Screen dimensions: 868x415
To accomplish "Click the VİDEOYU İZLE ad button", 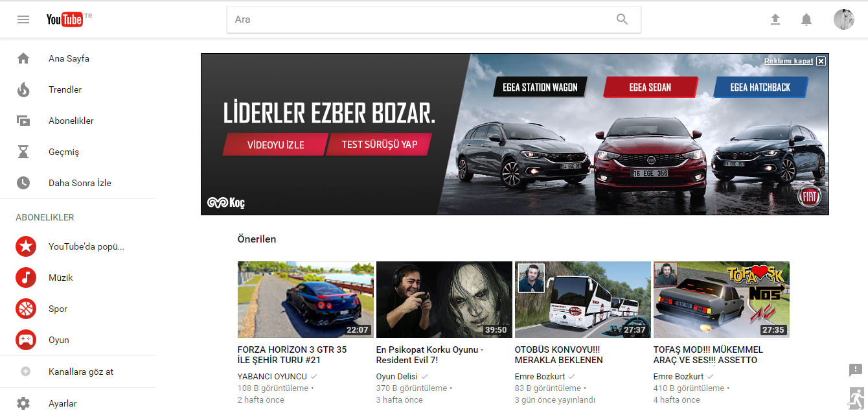I will tap(275, 145).
